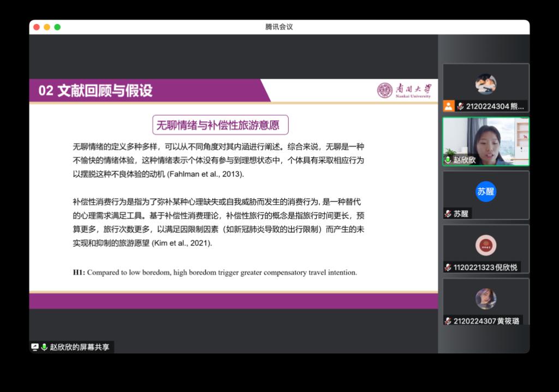The height and width of the screenshot is (392, 559).
Task: Click the orange host badge icon on the first participant
Action: point(448,106)
